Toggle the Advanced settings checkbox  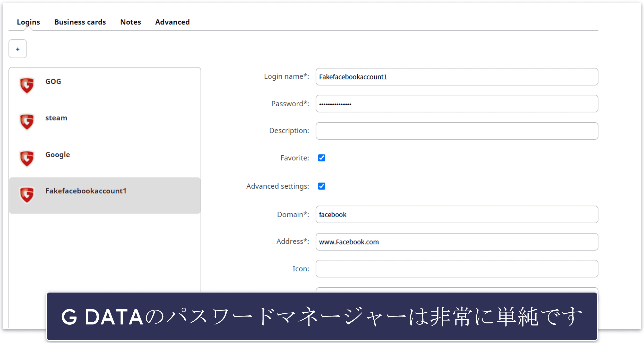pos(322,186)
